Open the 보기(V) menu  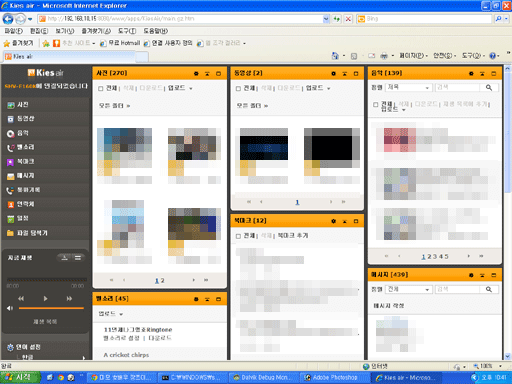(65, 31)
